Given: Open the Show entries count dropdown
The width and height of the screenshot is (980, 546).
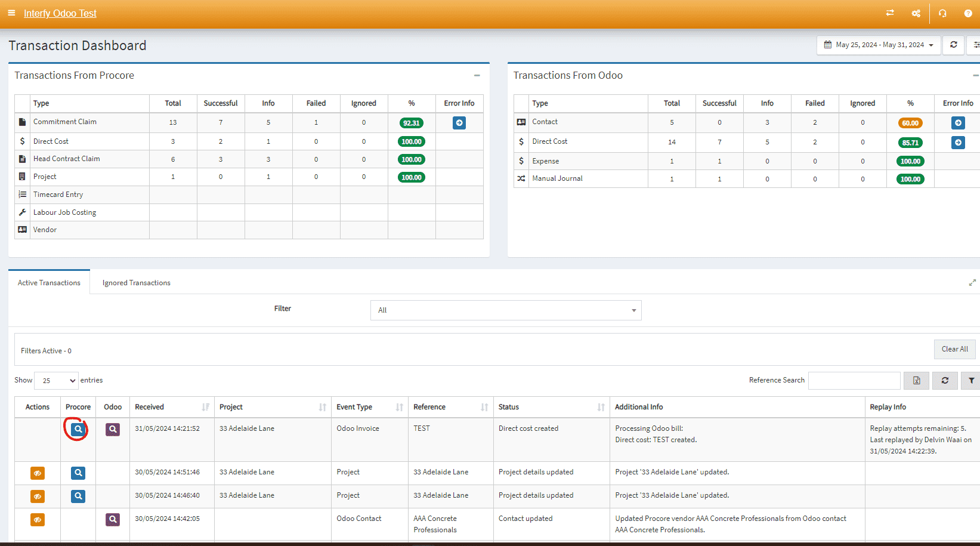Looking at the screenshot, I should [57, 381].
